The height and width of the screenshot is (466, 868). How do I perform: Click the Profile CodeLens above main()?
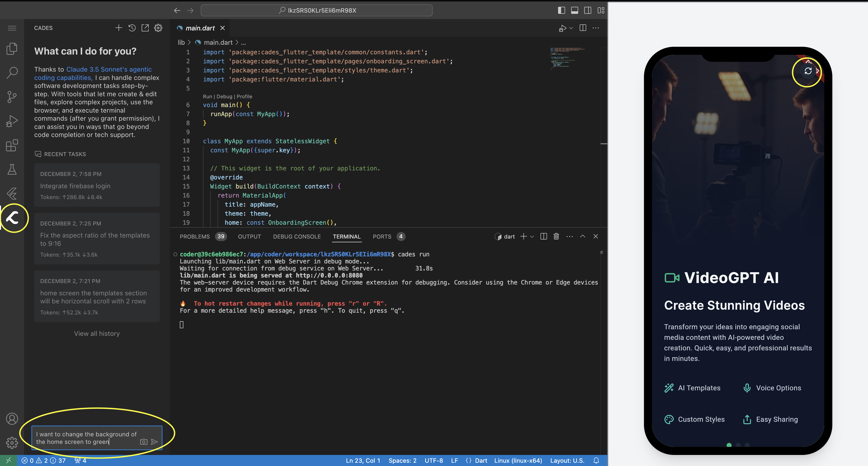pos(244,97)
